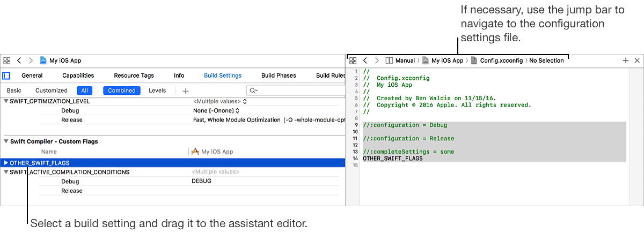
Task: Click My iOS App project icon in left jump bar
Action: coord(43,61)
